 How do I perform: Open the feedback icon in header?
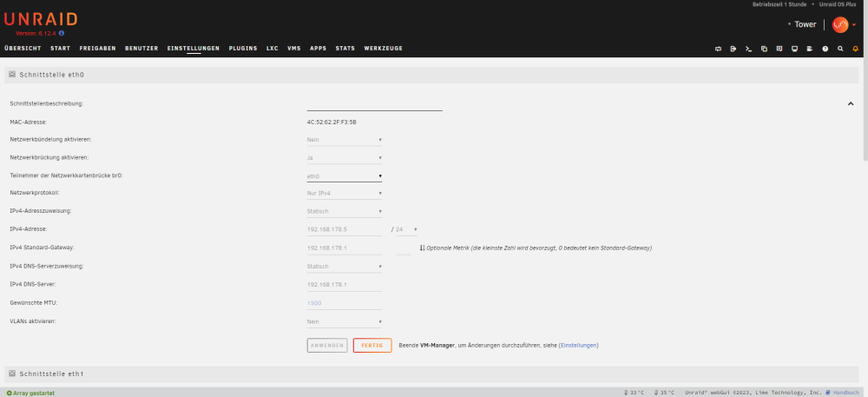(779, 49)
